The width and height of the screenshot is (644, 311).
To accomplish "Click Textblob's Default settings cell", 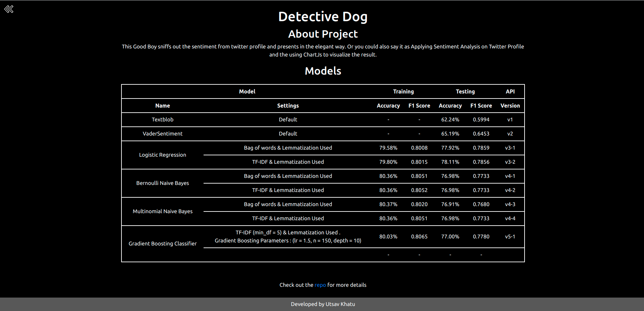I will (x=288, y=119).
